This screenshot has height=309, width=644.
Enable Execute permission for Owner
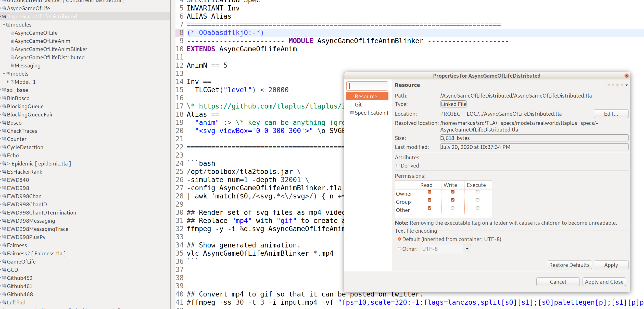(477, 192)
